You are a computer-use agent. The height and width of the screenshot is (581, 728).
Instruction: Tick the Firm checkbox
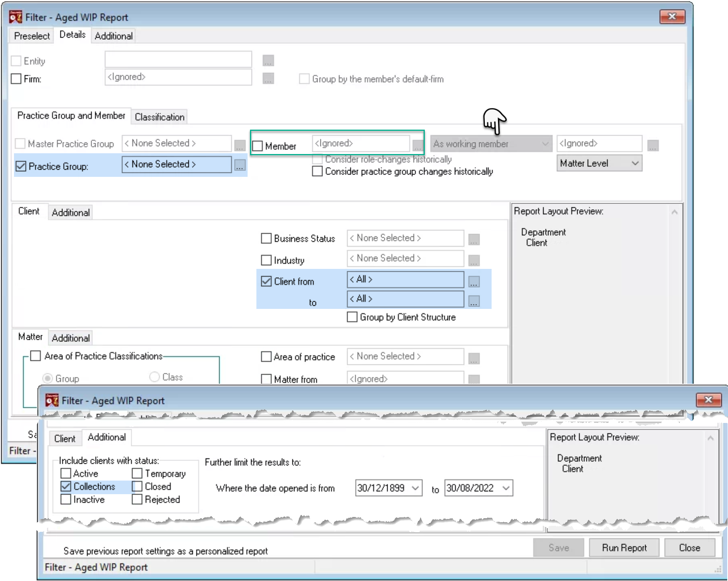(16, 78)
